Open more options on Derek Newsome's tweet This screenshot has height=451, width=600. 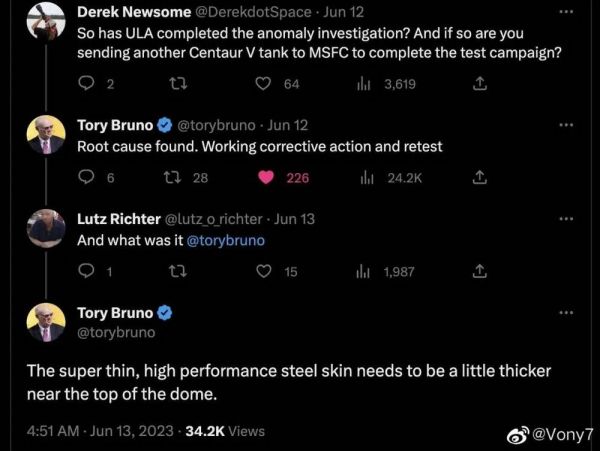pyautogui.click(x=566, y=13)
